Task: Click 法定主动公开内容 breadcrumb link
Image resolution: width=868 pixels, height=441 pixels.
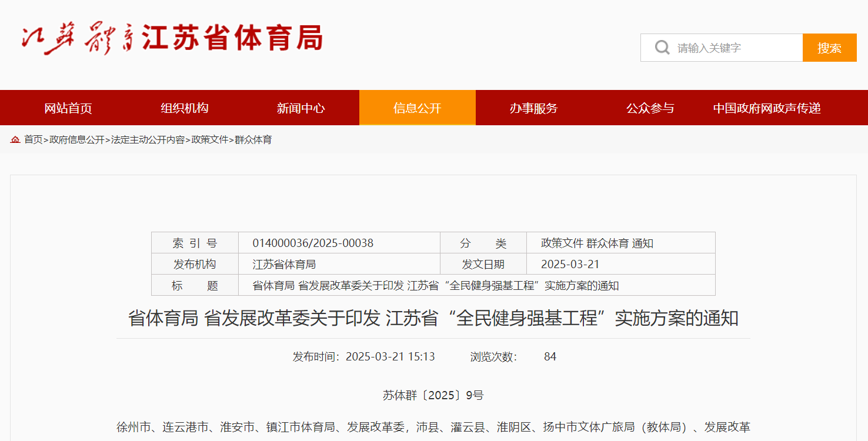Action: coord(148,140)
